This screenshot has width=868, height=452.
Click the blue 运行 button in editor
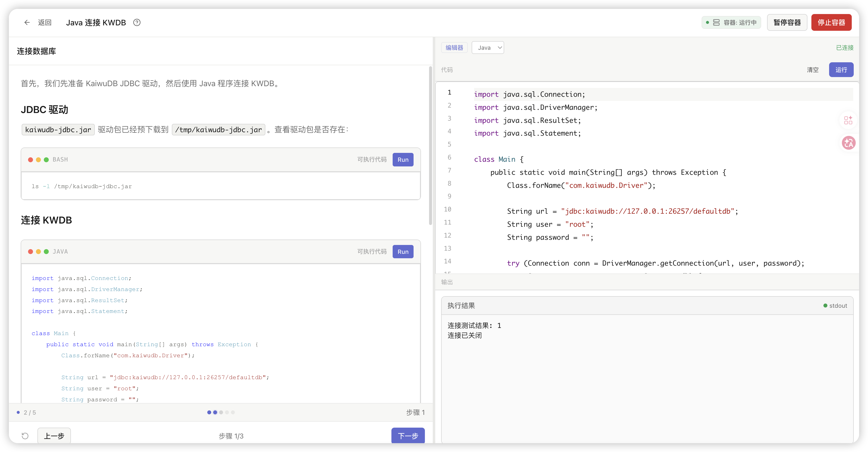pyautogui.click(x=841, y=70)
